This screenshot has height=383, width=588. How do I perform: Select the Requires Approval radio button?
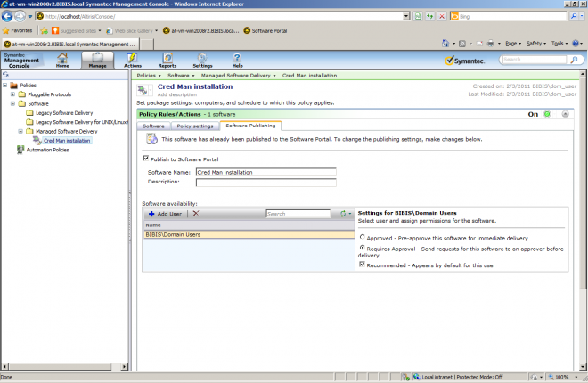pyautogui.click(x=363, y=248)
